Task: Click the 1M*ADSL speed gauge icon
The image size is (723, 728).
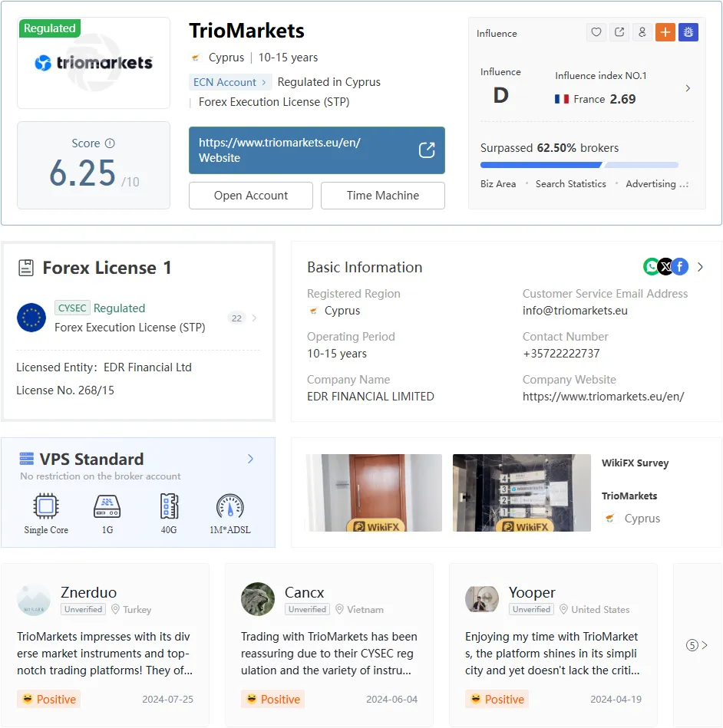Action: [230, 506]
